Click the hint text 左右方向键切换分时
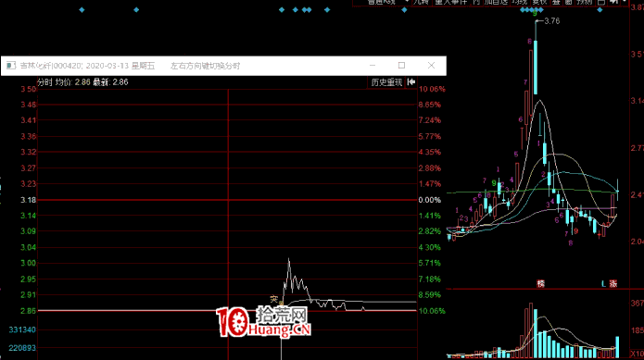The height and width of the screenshot is (360, 644). (x=206, y=66)
